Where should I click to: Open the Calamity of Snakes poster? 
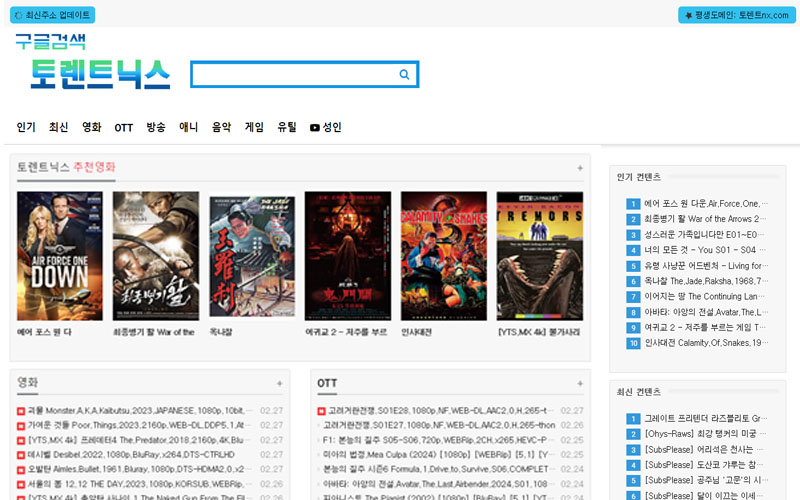coord(444,256)
